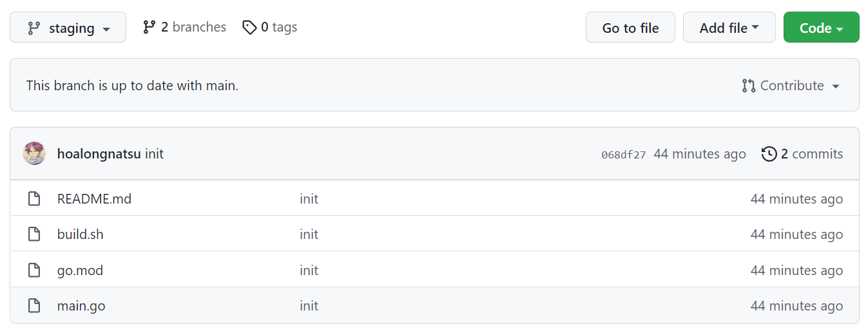
Task: Click the history clock icon beside 2 commits
Action: [x=769, y=154]
